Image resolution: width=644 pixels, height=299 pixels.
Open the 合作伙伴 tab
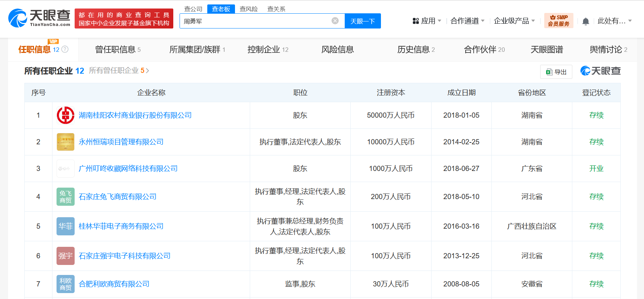(484, 50)
